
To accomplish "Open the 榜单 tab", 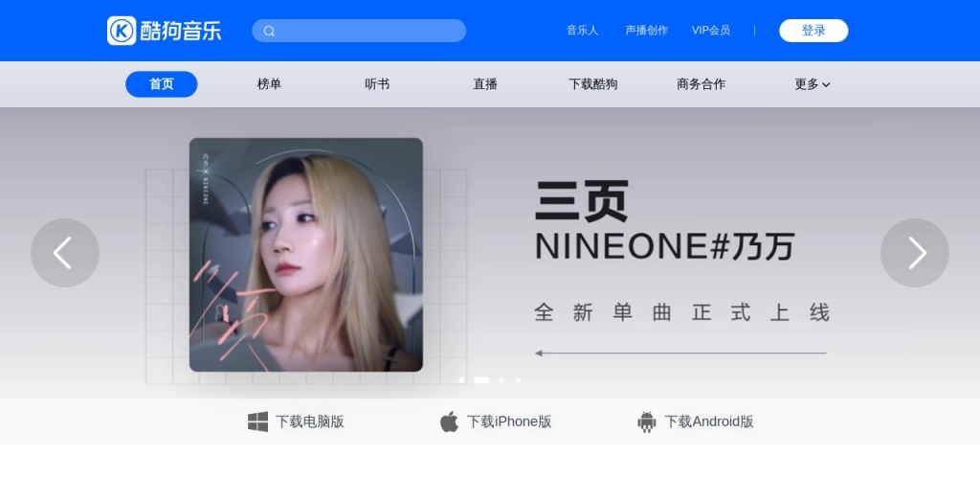I will pyautogui.click(x=269, y=84).
